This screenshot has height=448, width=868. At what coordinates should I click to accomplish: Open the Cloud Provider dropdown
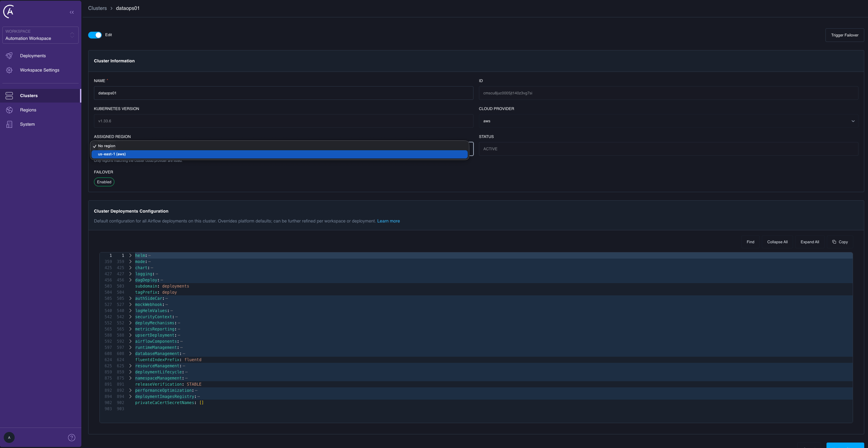pyautogui.click(x=669, y=121)
